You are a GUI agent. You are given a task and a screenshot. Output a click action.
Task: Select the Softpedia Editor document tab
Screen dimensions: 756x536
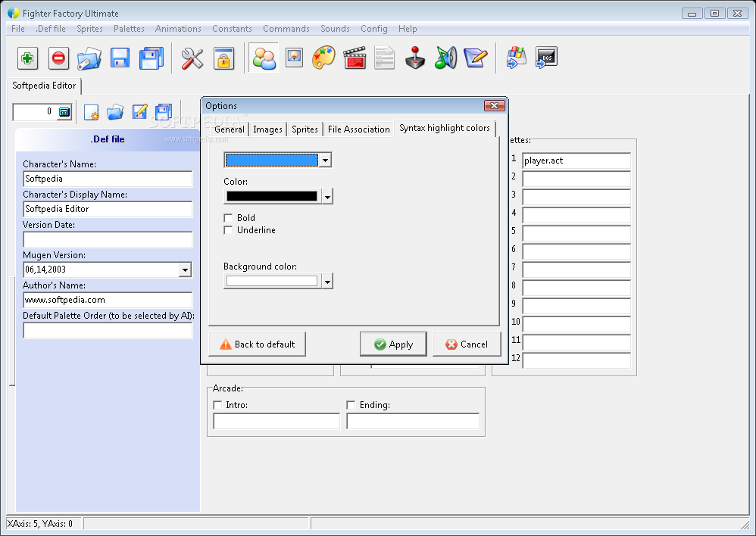coord(44,86)
